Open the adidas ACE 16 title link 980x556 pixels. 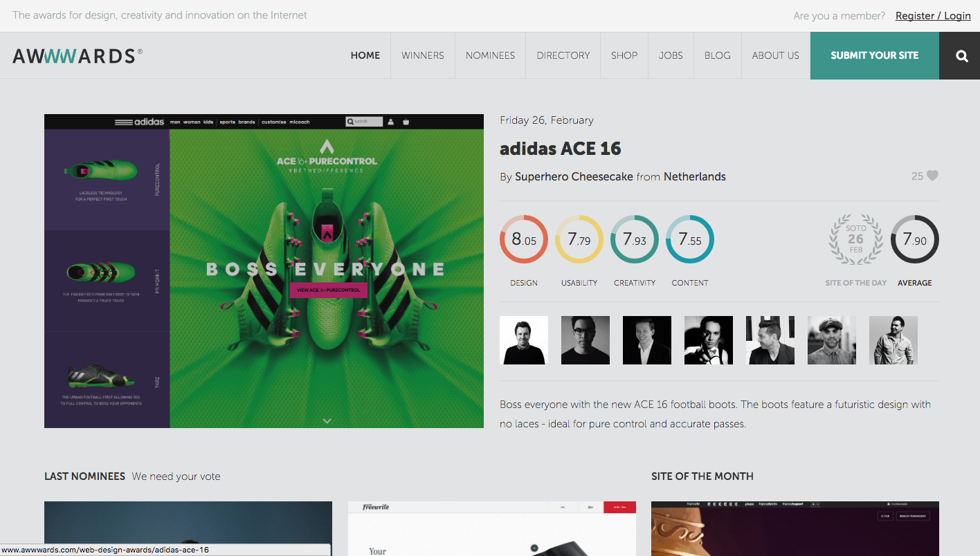[561, 148]
